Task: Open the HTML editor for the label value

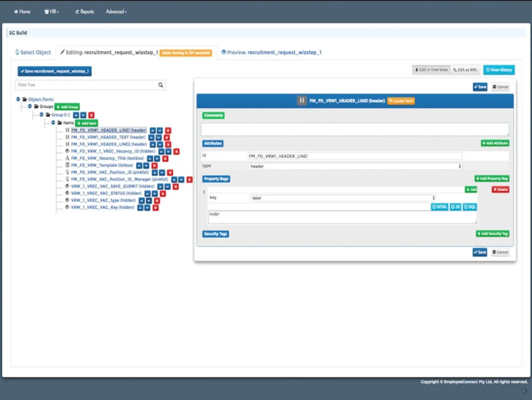Action: coord(439,207)
